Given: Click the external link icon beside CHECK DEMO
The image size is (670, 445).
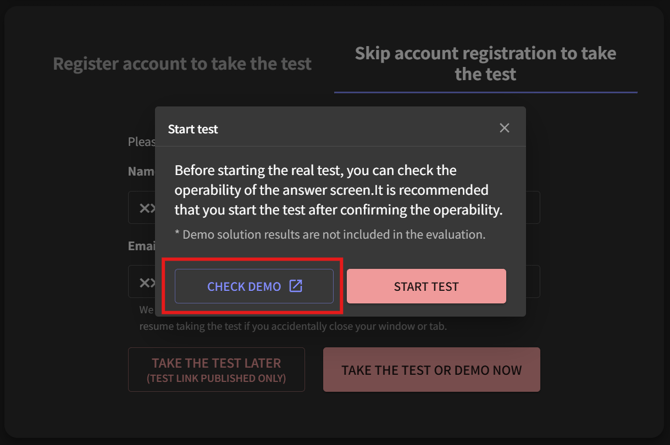Looking at the screenshot, I should tap(296, 286).
